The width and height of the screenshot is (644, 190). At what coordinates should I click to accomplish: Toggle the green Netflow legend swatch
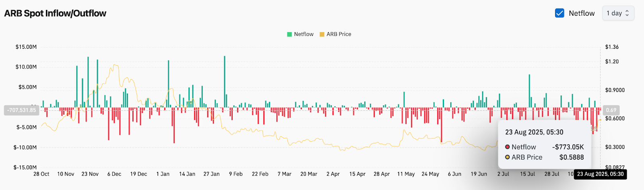[x=289, y=34]
